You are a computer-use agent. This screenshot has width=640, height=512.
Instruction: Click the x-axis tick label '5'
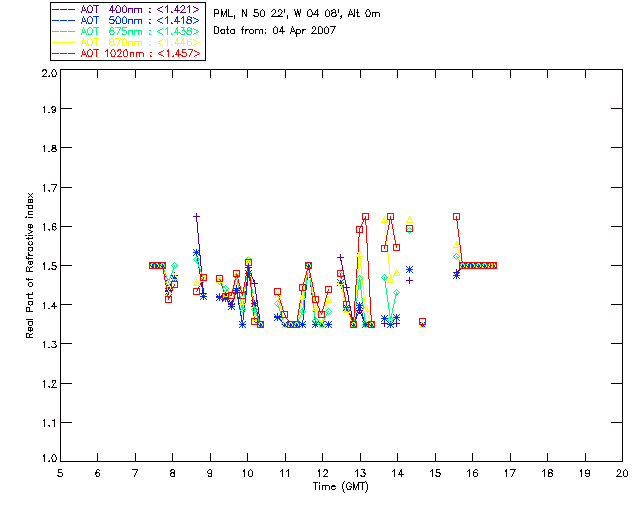[60, 473]
